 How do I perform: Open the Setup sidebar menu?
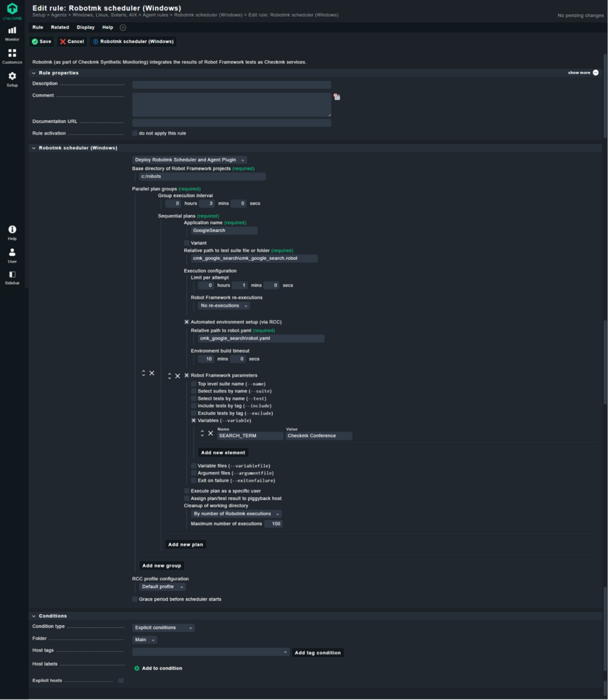click(x=12, y=79)
